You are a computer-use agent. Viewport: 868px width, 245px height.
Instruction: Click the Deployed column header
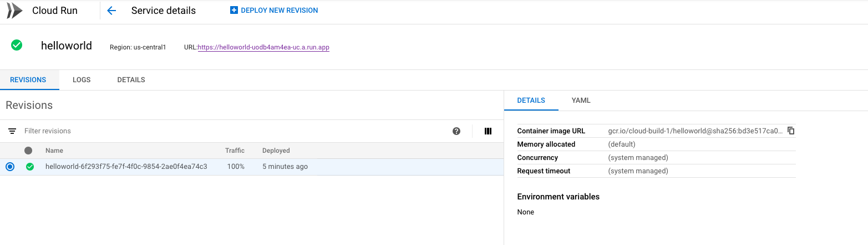point(276,151)
